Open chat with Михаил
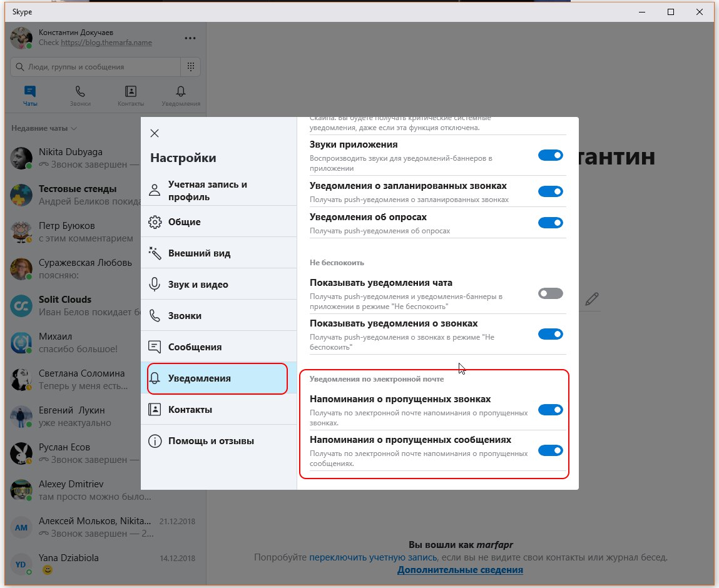 (73, 343)
